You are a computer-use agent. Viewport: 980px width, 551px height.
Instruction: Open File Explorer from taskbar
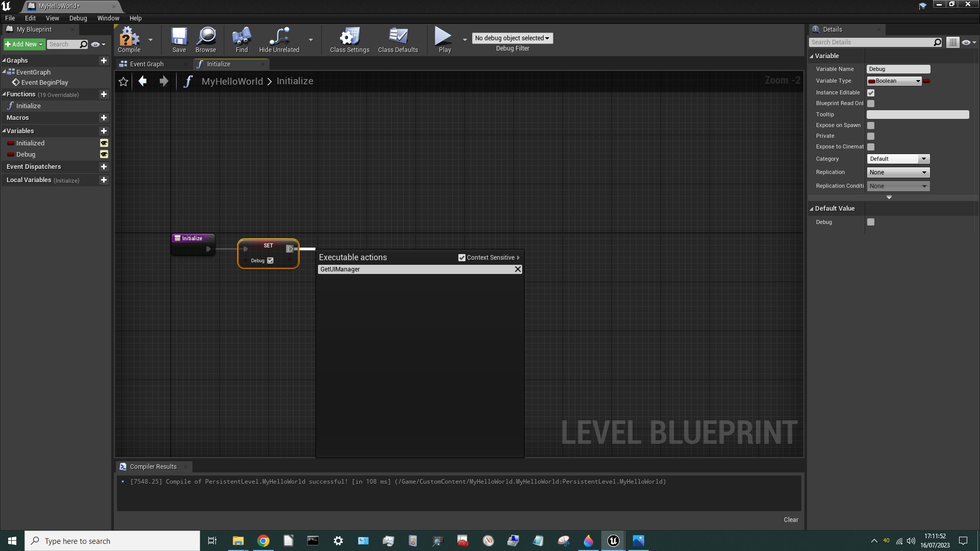[x=238, y=541]
